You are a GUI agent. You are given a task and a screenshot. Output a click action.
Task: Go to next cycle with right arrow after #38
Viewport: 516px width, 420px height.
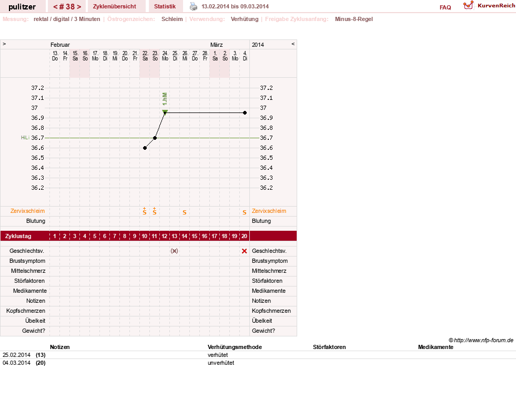[79, 7]
